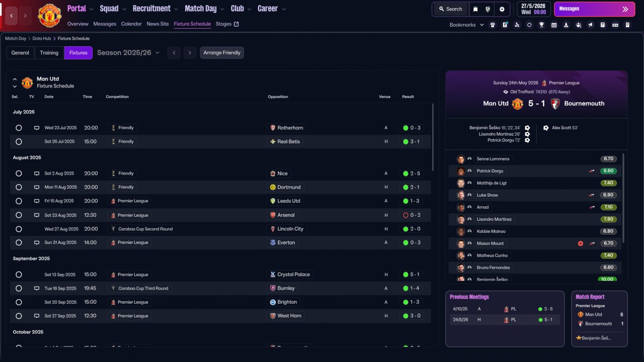644x362 pixels.
Task: Open the globe icon in the top bar
Action: click(x=488, y=9)
